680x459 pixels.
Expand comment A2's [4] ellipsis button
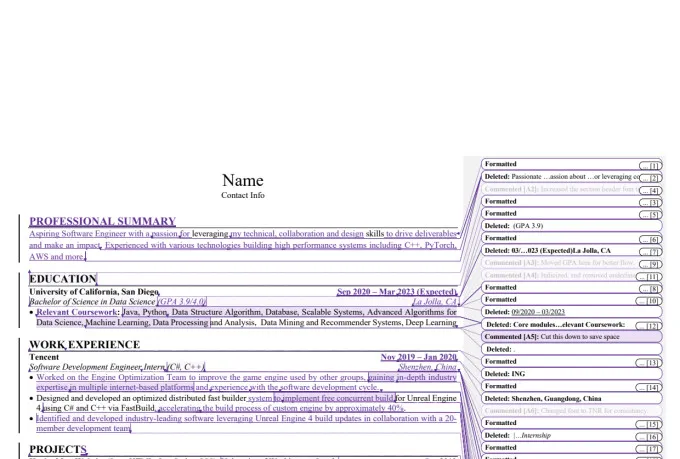pyautogui.click(x=650, y=190)
